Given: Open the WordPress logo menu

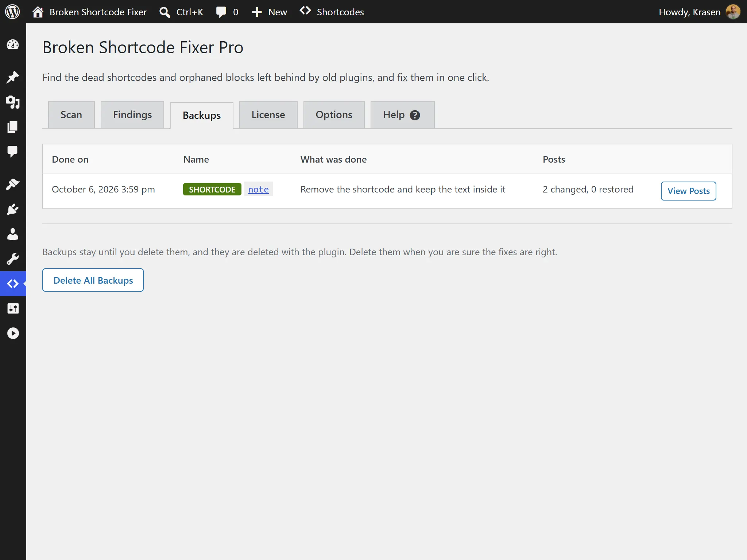Looking at the screenshot, I should (12, 12).
